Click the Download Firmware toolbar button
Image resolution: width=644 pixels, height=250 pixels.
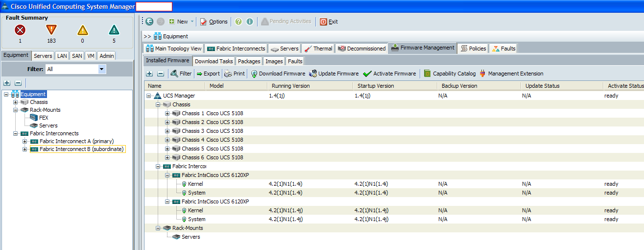278,74
